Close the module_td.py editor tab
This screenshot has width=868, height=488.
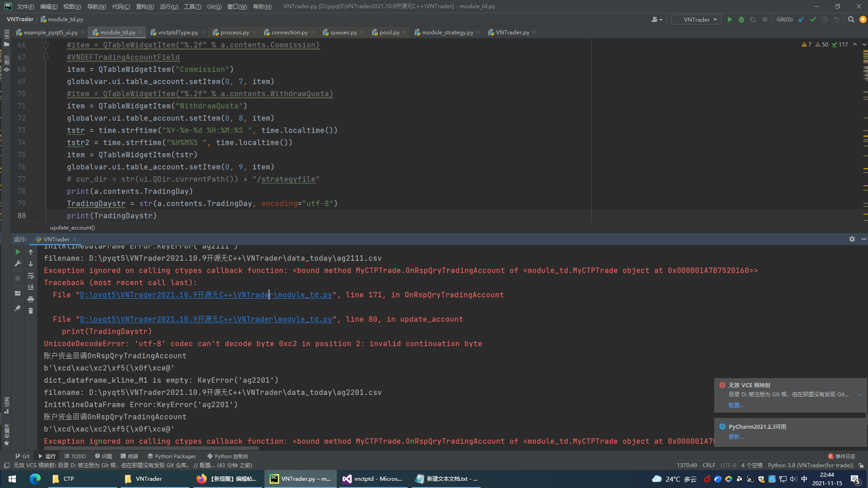141,32
